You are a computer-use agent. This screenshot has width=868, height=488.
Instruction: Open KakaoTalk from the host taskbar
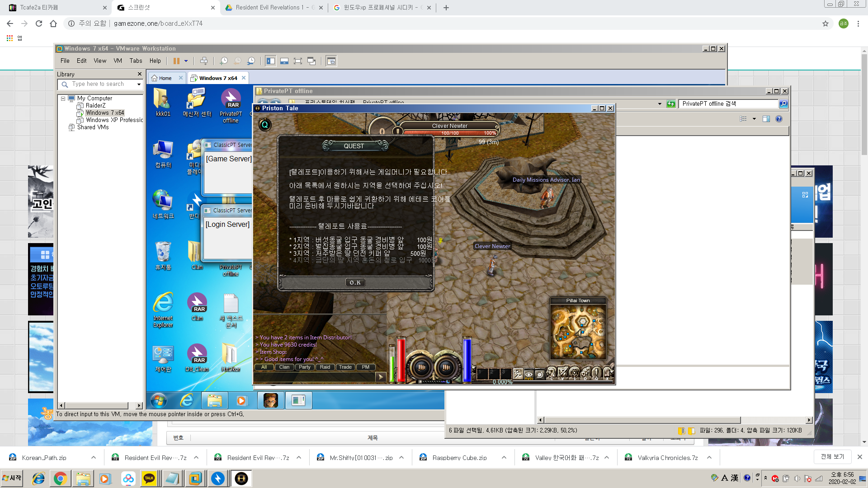[149, 478]
